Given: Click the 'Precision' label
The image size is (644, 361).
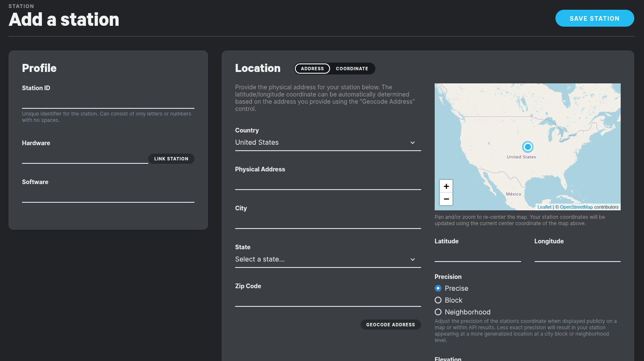Looking at the screenshot, I should (448, 277).
